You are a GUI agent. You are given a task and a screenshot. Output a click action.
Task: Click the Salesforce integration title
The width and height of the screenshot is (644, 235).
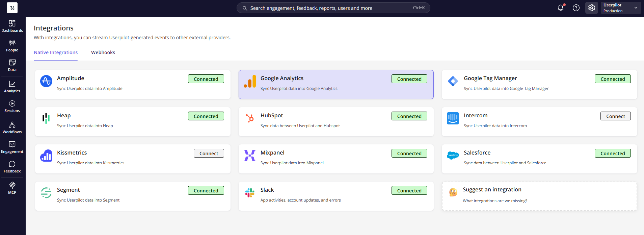tap(477, 152)
